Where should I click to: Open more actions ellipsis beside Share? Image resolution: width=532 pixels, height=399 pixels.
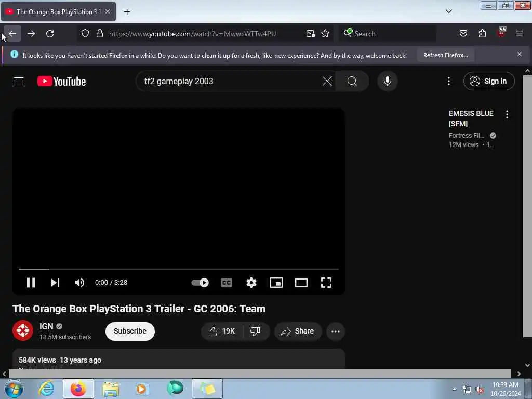click(336, 331)
